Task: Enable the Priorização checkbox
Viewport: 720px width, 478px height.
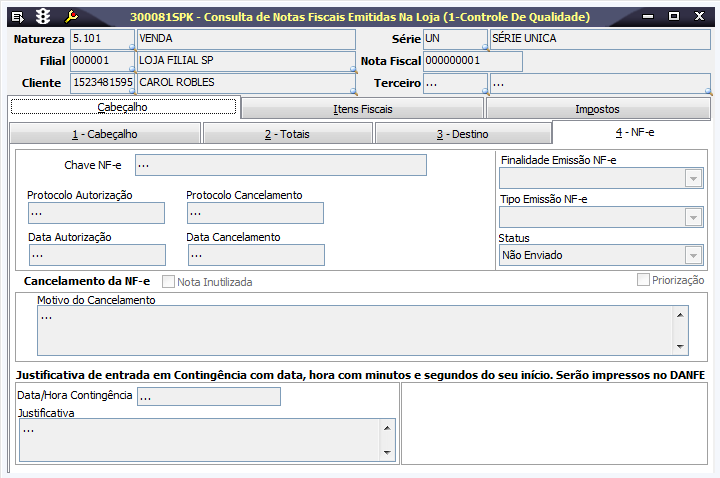Action: pyautogui.click(x=643, y=280)
